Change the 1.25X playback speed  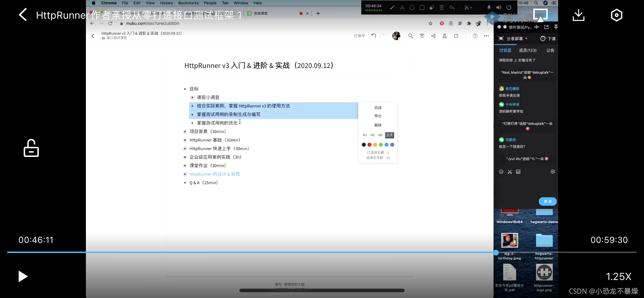[618, 276]
